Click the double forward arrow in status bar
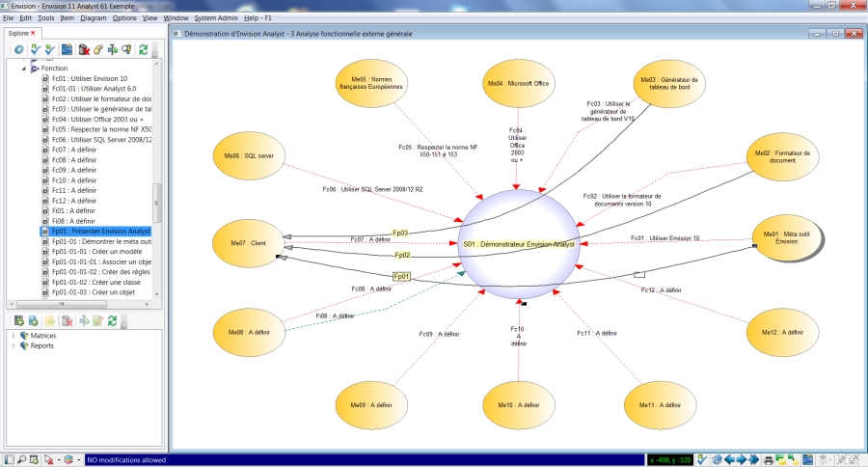 pos(754,460)
